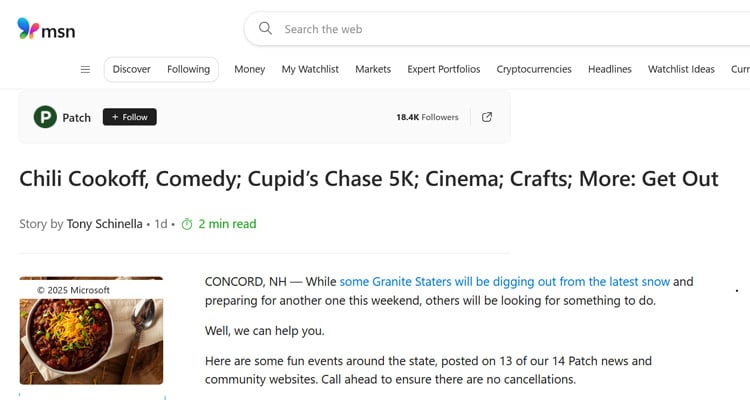The height and width of the screenshot is (400, 750).
Task: Click the 2 min read label
Action: [x=227, y=224]
